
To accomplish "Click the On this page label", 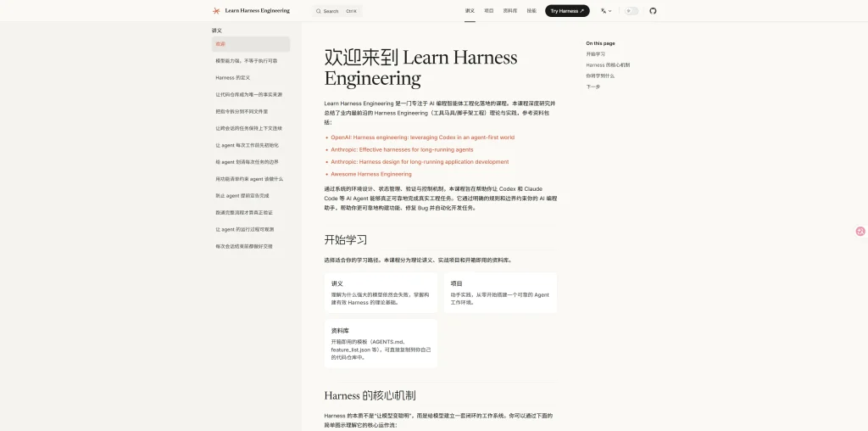I will coord(601,43).
